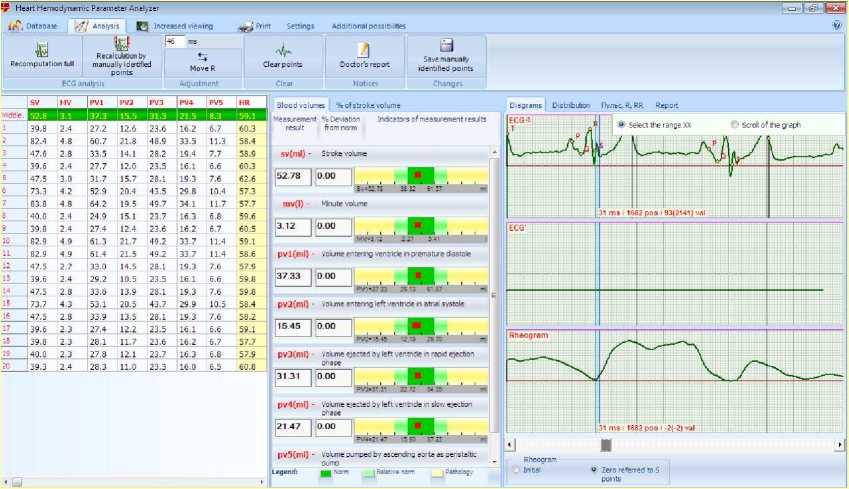Image resolution: width=849 pixels, height=489 pixels.
Task: Save manually identified points via floppy icon
Action: click(446, 45)
